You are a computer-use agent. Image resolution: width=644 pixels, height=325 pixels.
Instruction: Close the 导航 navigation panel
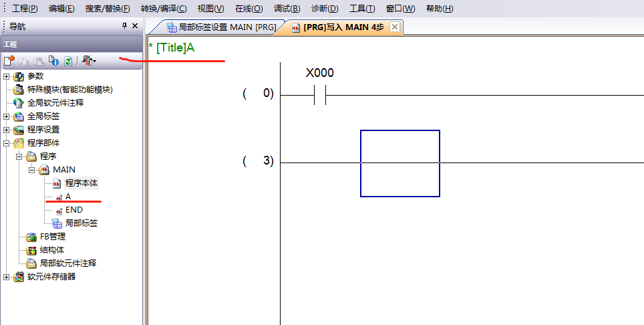(x=135, y=25)
